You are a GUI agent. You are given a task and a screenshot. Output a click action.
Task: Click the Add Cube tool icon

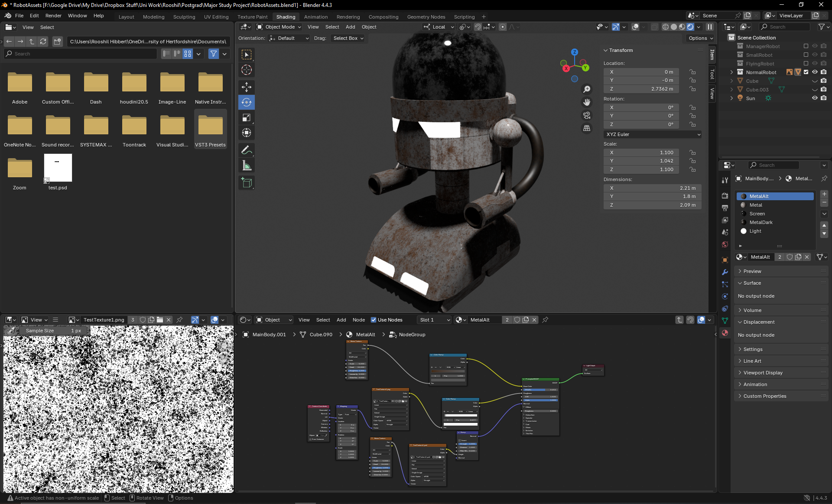[x=246, y=183]
